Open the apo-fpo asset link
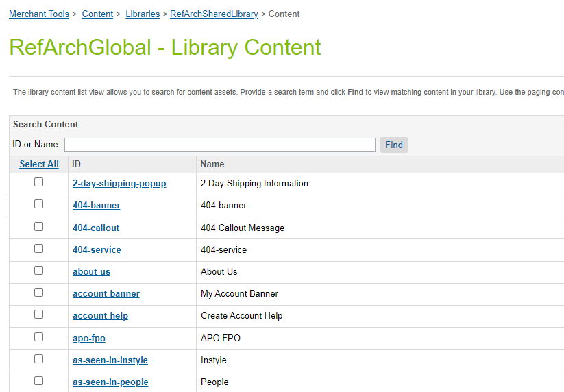 point(89,339)
